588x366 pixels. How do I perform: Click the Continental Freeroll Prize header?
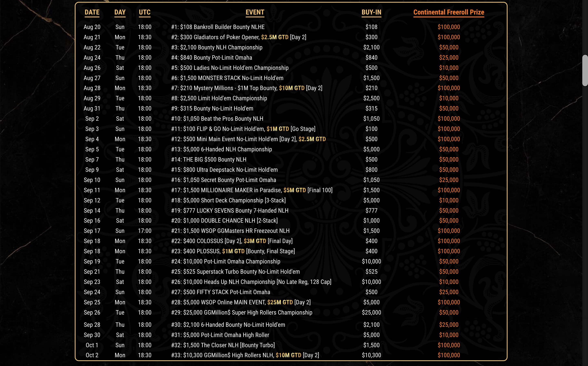tap(449, 12)
